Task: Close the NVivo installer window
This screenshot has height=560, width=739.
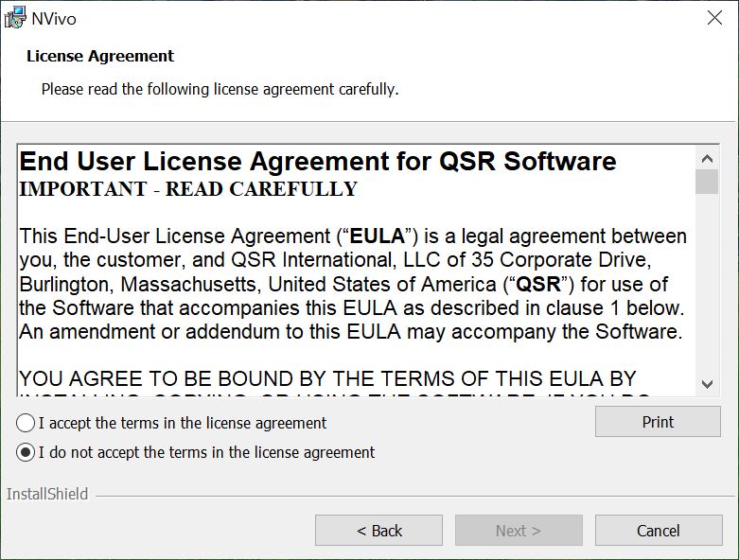Action: pos(714,18)
